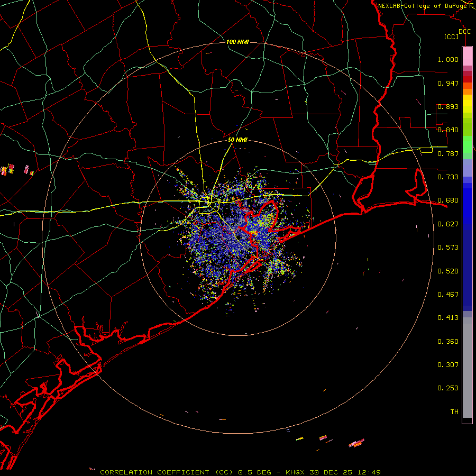Select the 1.000 scale value
Image resolution: width=476 pixels, height=476 pixels.
448,59
